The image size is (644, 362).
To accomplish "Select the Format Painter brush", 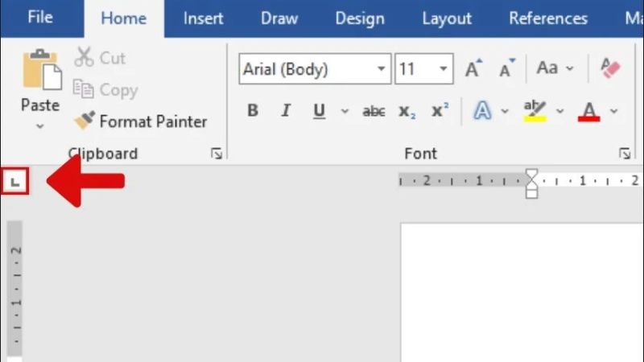I will (85, 120).
